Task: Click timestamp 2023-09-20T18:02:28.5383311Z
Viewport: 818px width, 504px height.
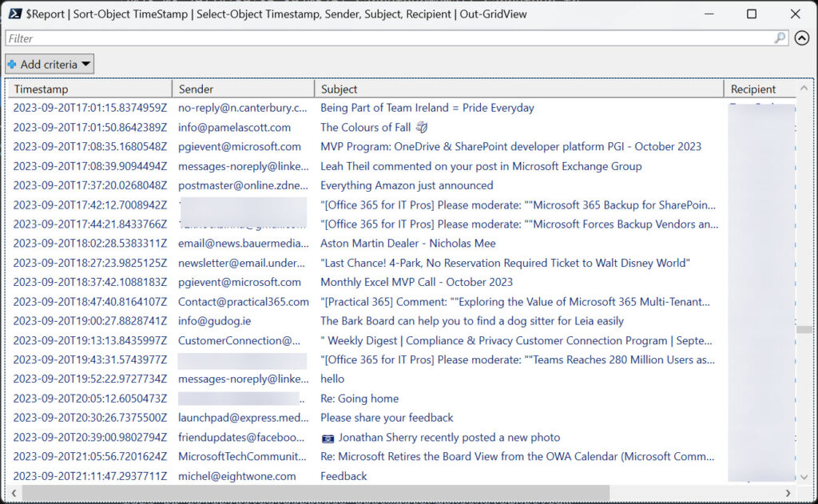Action: tap(90, 244)
